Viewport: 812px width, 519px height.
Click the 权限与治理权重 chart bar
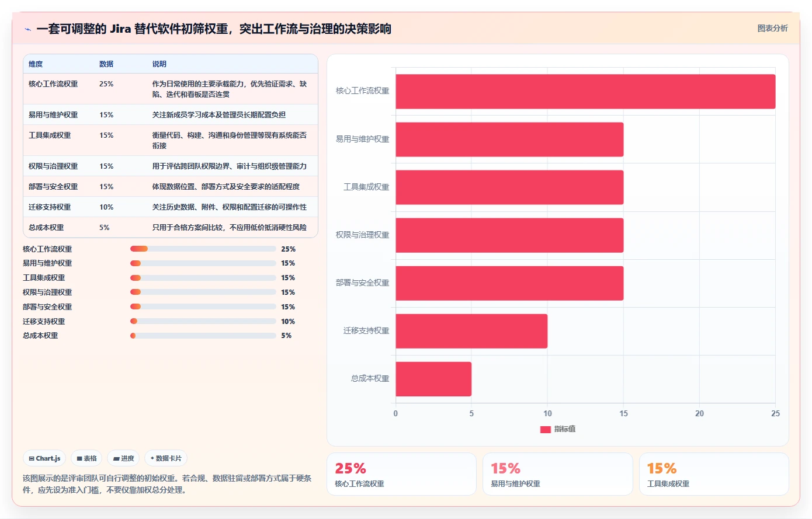click(x=509, y=235)
